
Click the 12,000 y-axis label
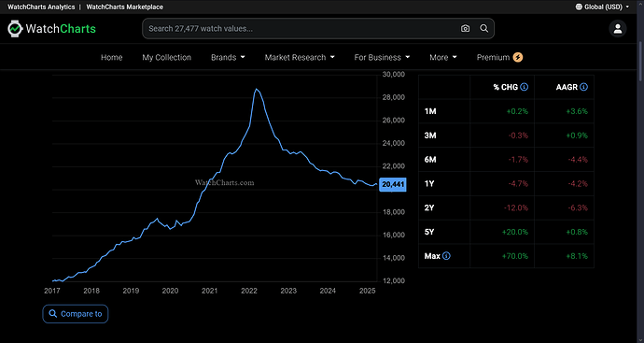pyautogui.click(x=394, y=281)
